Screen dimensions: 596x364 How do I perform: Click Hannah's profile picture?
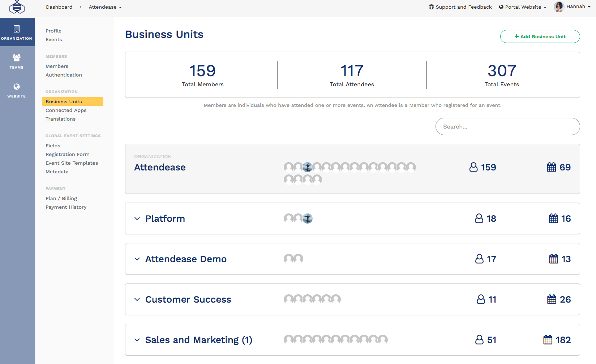(559, 6)
